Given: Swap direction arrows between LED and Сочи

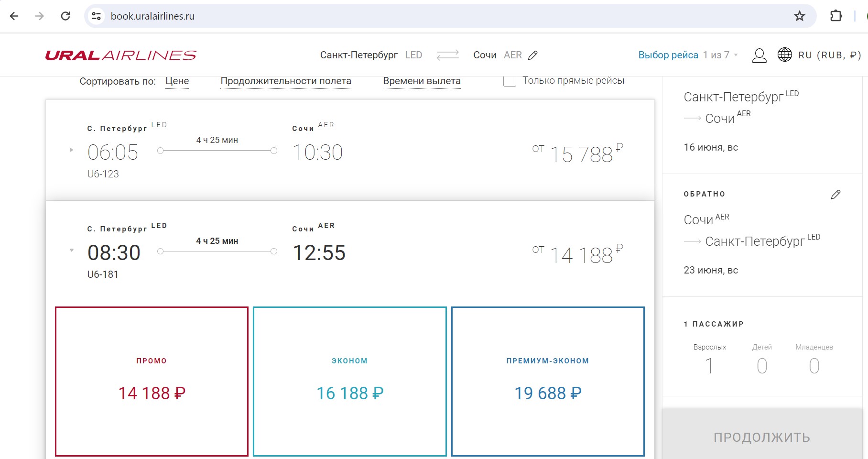Looking at the screenshot, I should [448, 55].
